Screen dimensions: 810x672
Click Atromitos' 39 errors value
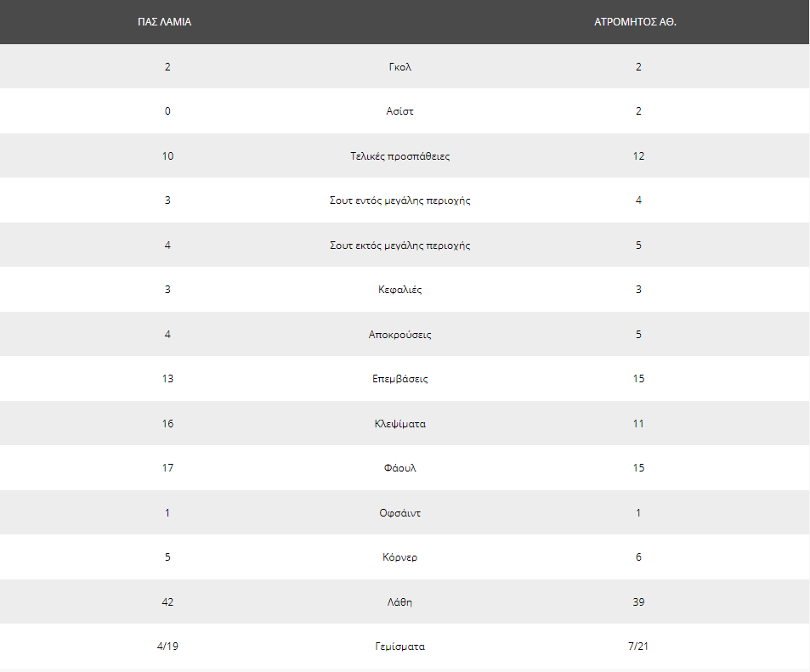click(638, 602)
